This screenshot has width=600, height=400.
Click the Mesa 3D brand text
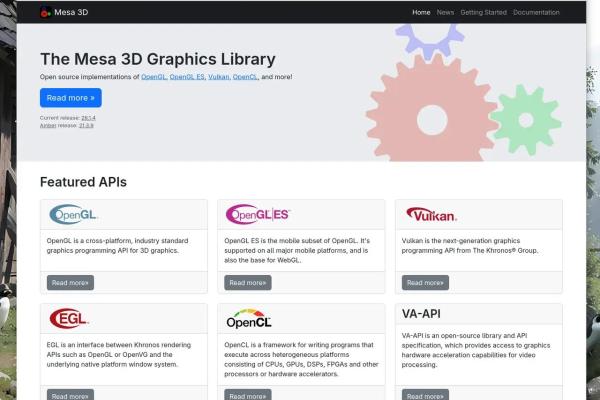pos(71,12)
